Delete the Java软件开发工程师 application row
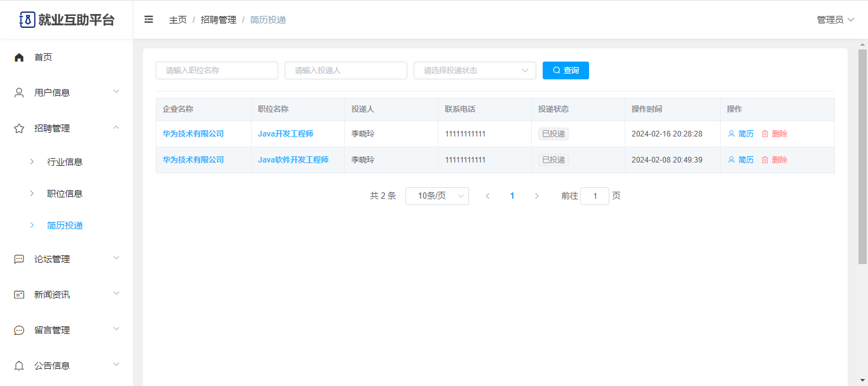This screenshot has height=386, width=868. click(x=775, y=160)
